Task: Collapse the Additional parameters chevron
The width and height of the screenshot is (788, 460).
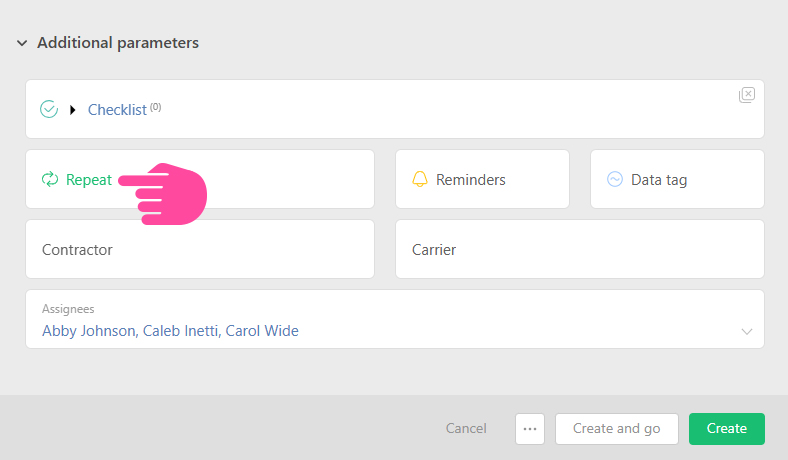Action: (22, 43)
